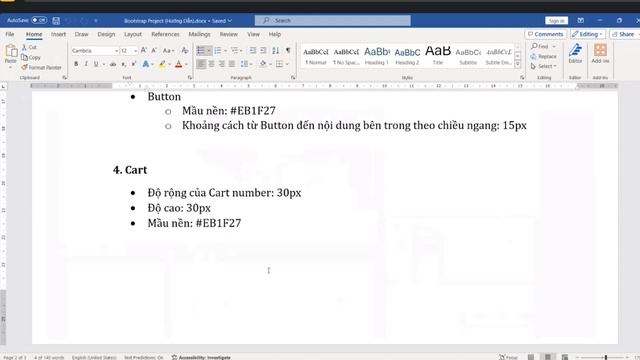This screenshot has height=360, width=640.
Task: Apply the Title style
Action: [x=438, y=56]
